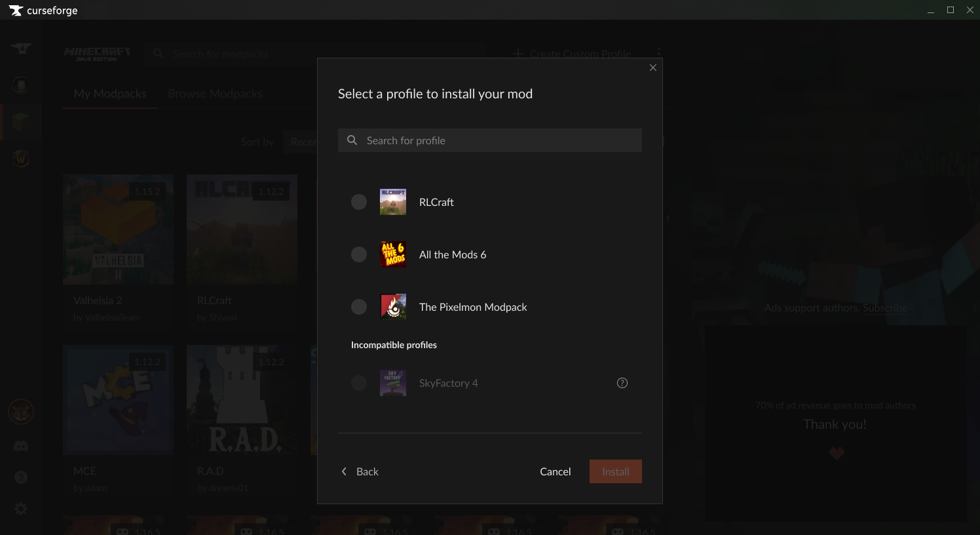This screenshot has height=535, width=980.
Task: Click the Incompatible profiles heading
Action: click(x=394, y=345)
